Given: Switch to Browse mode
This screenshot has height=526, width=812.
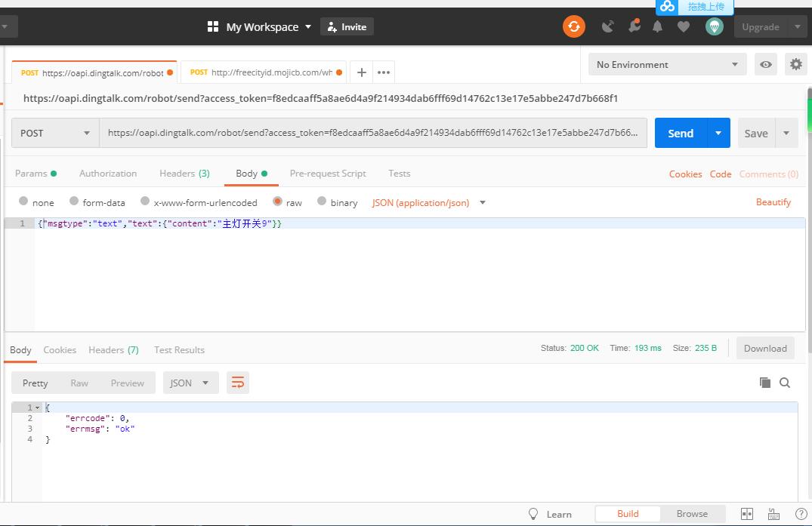Looking at the screenshot, I should (x=692, y=514).
